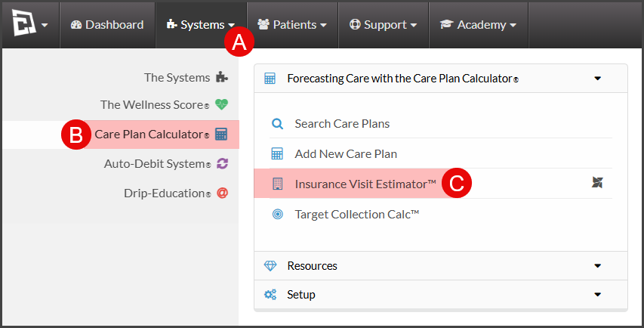Open the Academy dropdown
Viewport: 644px width, 328px height.
pyautogui.click(x=479, y=25)
